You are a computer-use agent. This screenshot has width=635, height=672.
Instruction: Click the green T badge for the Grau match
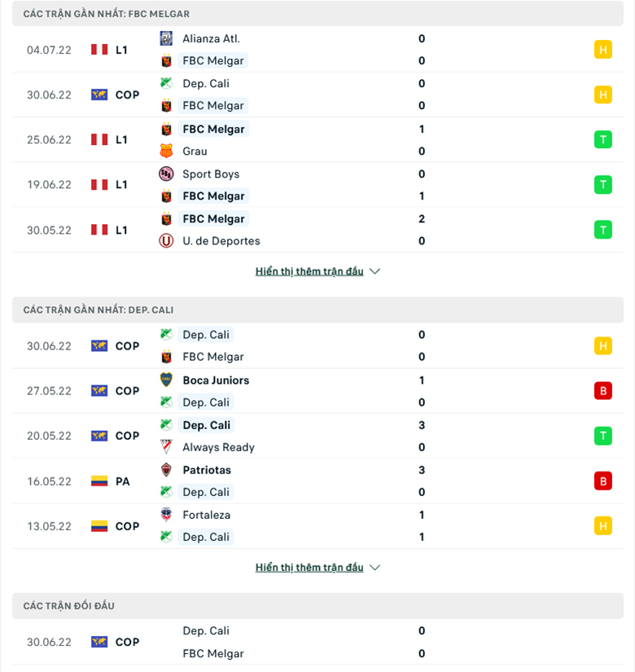[x=603, y=140]
